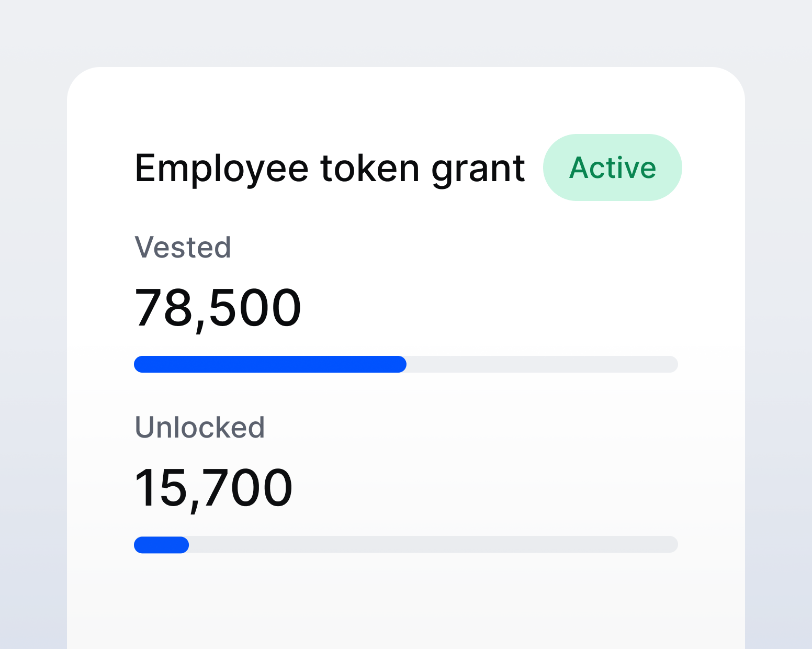Click the unlocked amount 15,700
Viewport: 812px width, 649px height.
pyautogui.click(x=213, y=487)
